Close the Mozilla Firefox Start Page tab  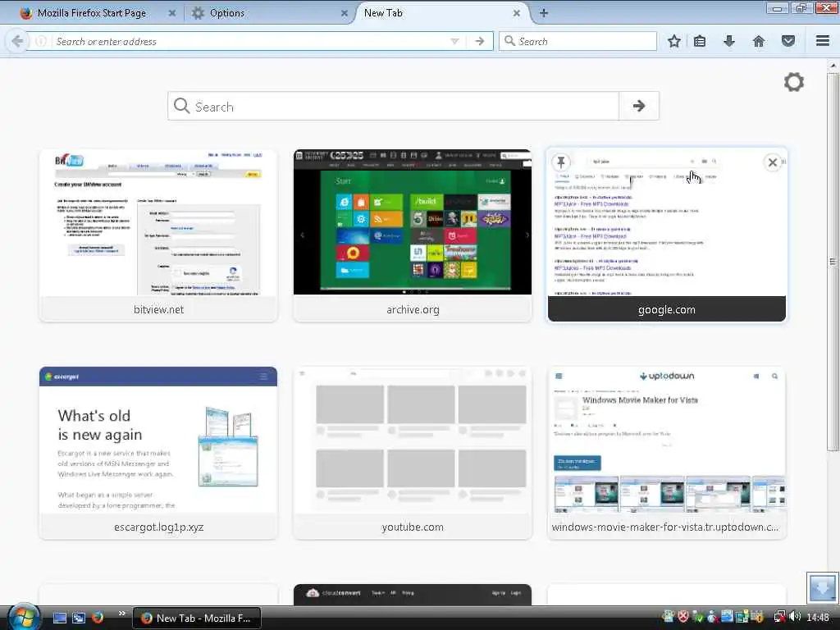(172, 13)
